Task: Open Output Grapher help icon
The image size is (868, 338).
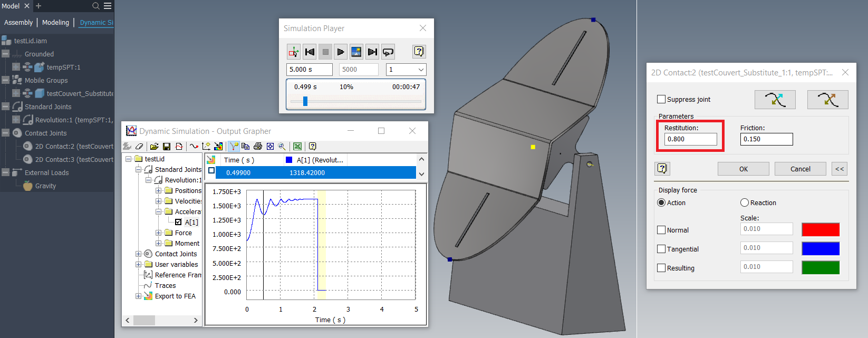Action: click(x=313, y=146)
